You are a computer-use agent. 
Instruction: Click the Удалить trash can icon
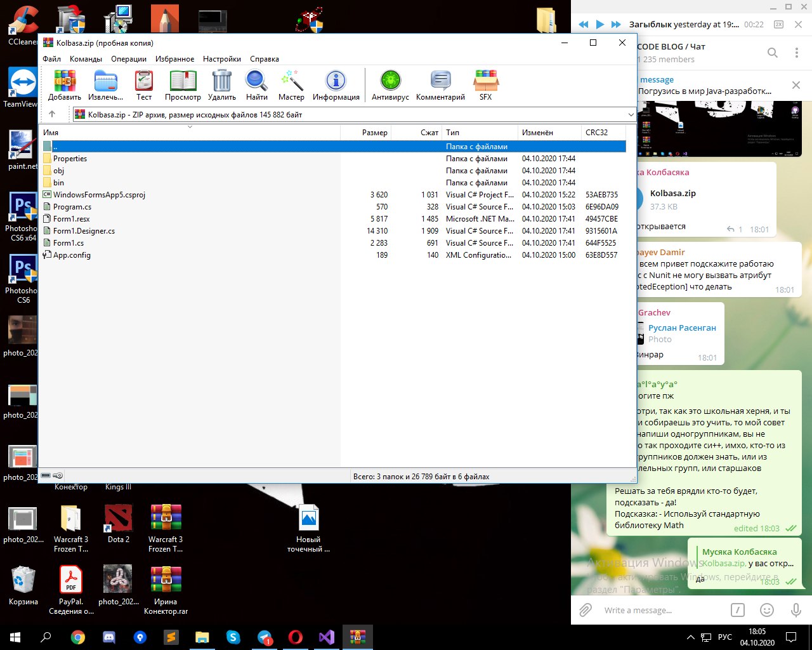[222, 85]
